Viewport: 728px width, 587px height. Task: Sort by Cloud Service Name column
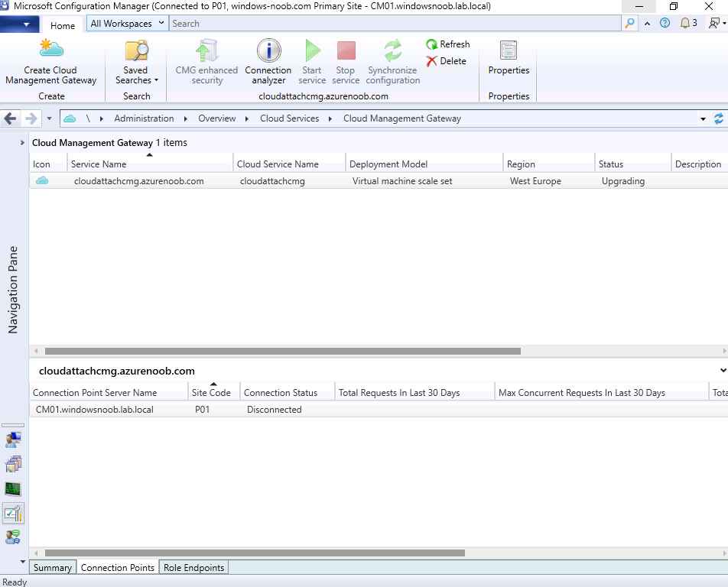(x=289, y=164)
